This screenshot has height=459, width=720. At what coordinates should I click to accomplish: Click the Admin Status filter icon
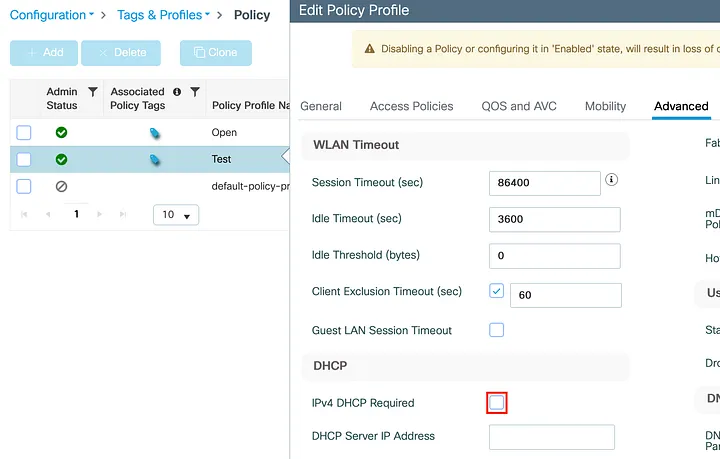[93, 92]
